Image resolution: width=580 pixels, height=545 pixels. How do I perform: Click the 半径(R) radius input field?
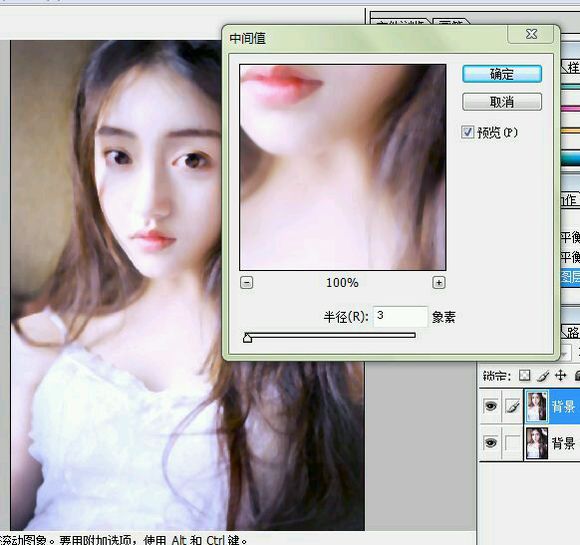click(x=400, y=316)
